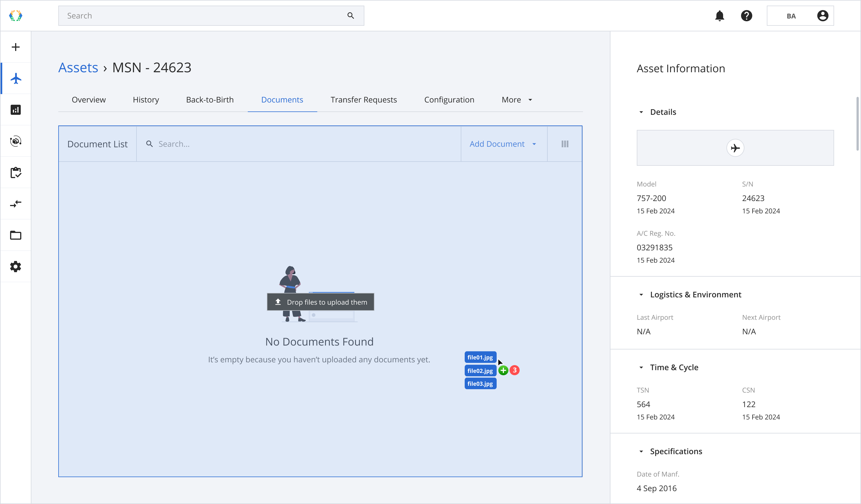861x504 pixels.
Task: Click the right panel scrollbar
Action: coord(858,123)
